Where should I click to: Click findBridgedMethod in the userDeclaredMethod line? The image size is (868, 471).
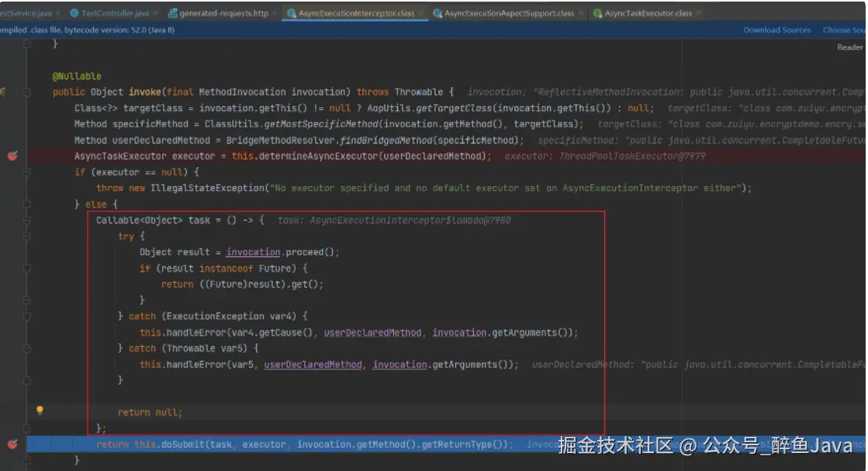point(386,140)
